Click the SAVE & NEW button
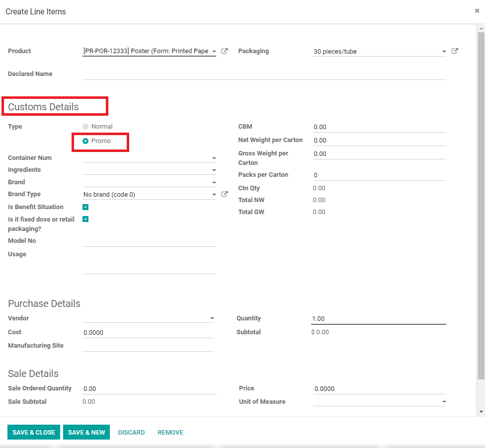This screenshot has height=448, width=485. (x=86, y=432)
